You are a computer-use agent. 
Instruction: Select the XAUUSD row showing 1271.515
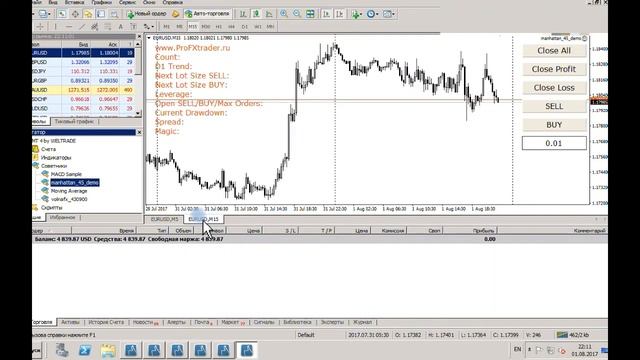point(83,90)
